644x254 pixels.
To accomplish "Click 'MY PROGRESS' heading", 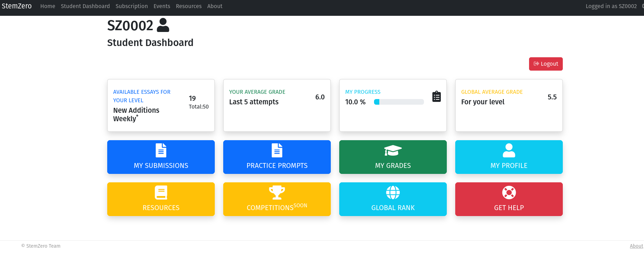I will (x=363, y=92).
